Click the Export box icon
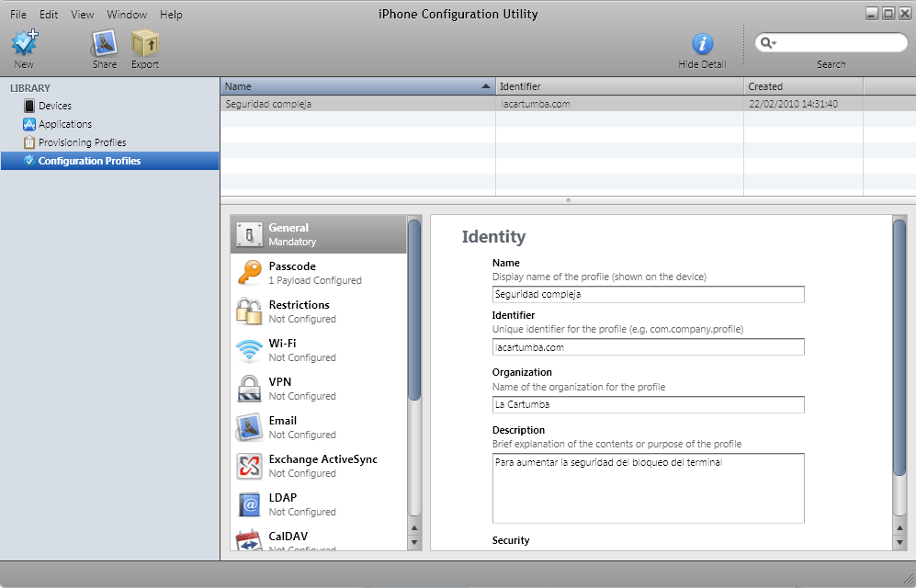916x588 pixels. [x=144, y=43]
